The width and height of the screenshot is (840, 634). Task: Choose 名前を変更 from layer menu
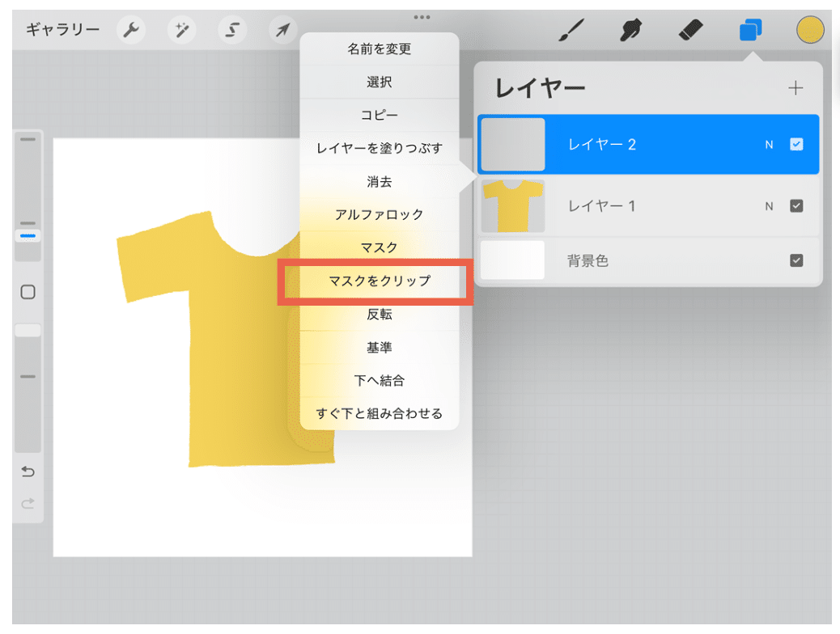380,49
